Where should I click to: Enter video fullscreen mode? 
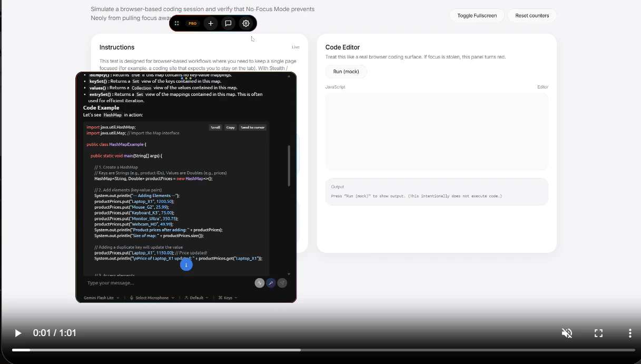point(598,333)
